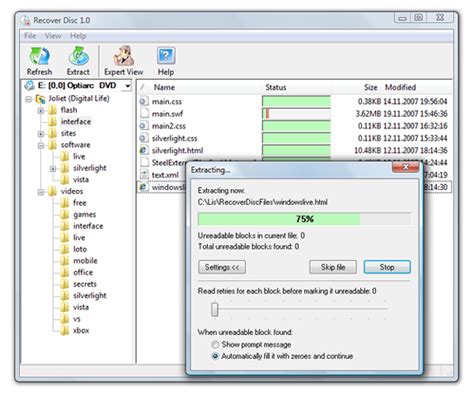Select the office folder icon

(65, 273)
